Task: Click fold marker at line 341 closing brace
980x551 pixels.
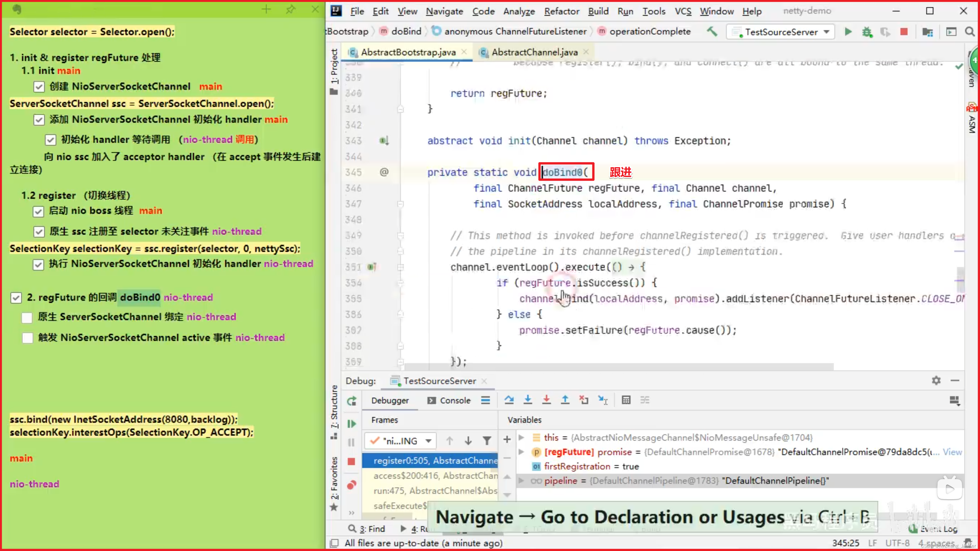Action: click(400, 109)
